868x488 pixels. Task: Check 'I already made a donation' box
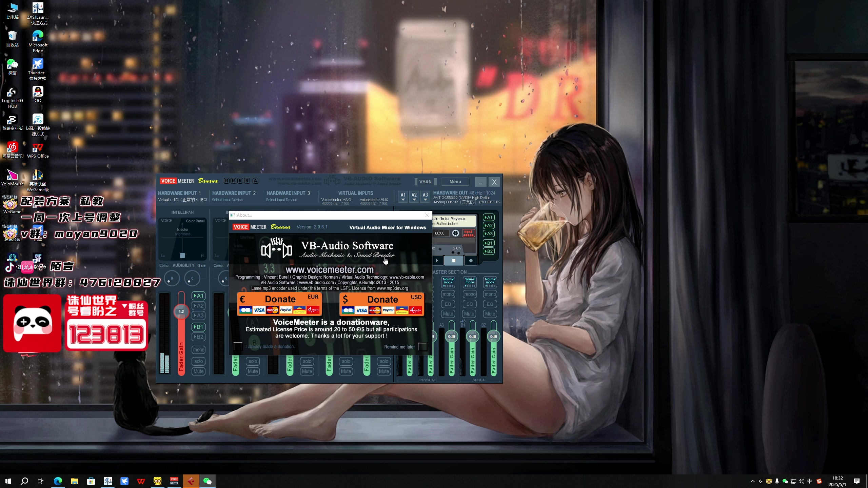click(x=238, y=346)
